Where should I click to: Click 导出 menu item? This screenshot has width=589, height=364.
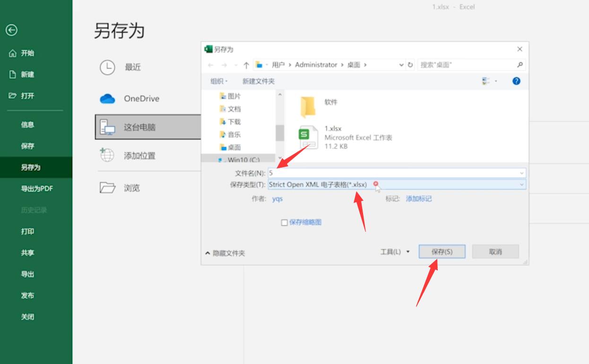click(27, 274)
